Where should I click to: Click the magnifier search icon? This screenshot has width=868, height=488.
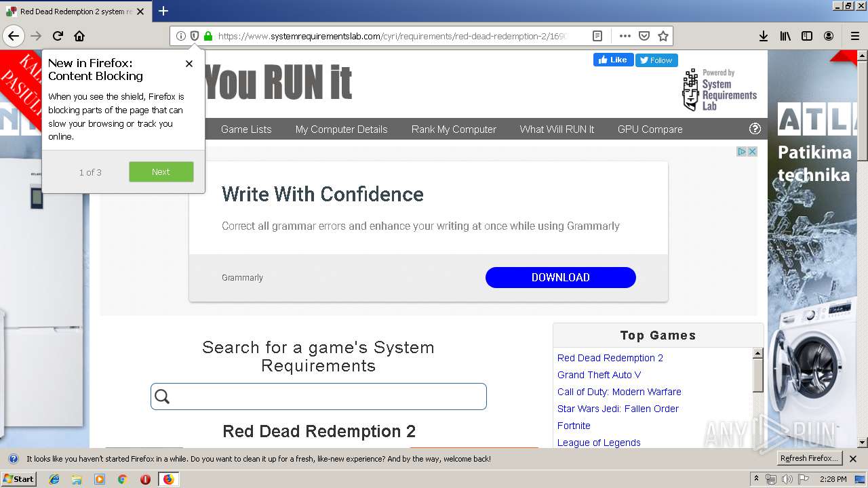click(162, 396)
